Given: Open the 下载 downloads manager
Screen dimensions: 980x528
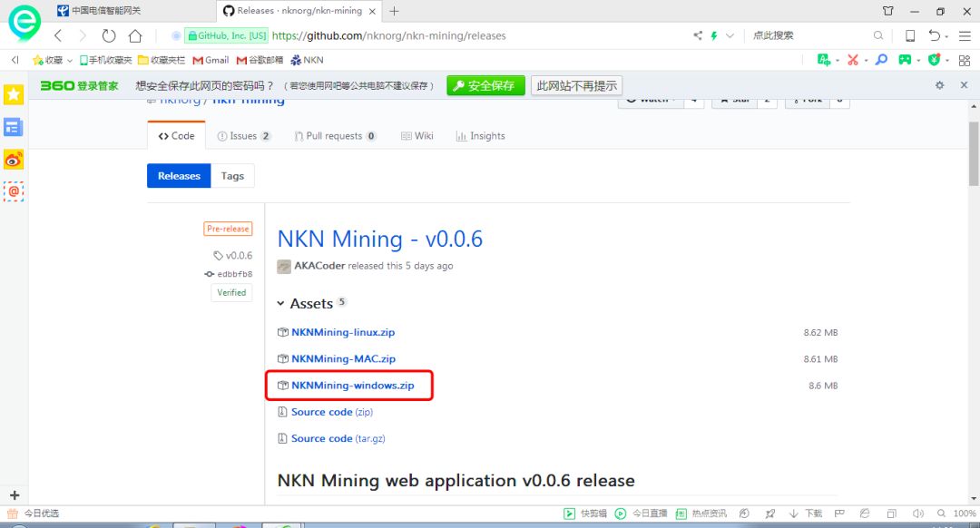Looking at the screenshot, I should (x=806, y=513).
